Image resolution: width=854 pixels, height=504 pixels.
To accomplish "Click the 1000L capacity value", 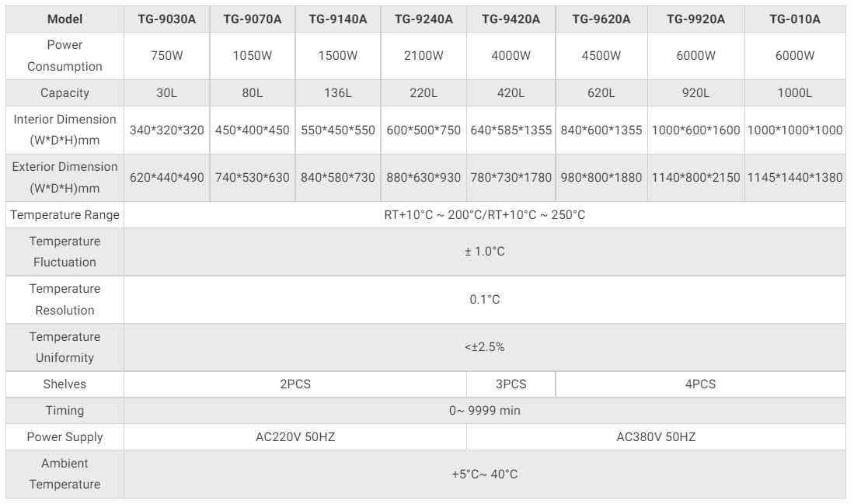I will click(795, 93).
